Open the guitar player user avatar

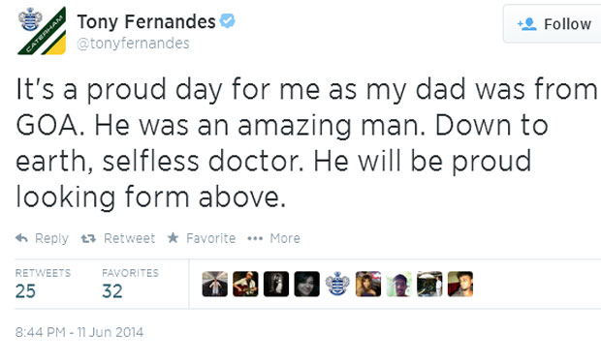tap(245, 284)
